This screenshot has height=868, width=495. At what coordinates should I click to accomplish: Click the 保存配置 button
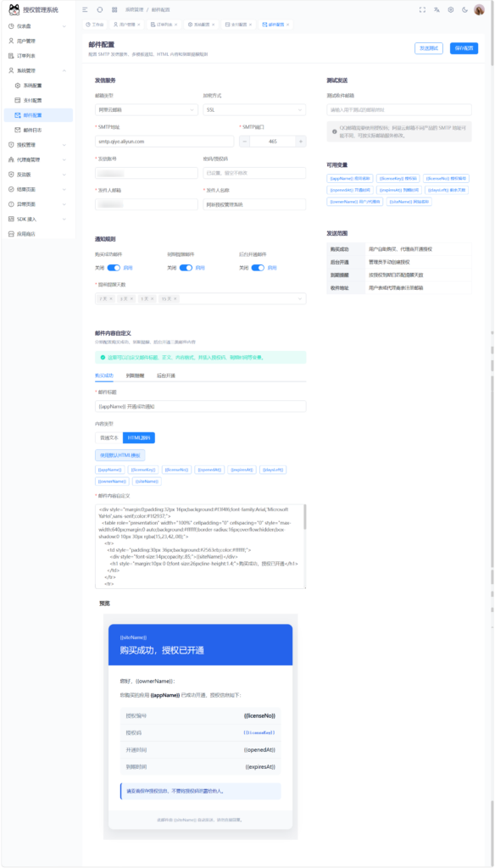(464, 48)
